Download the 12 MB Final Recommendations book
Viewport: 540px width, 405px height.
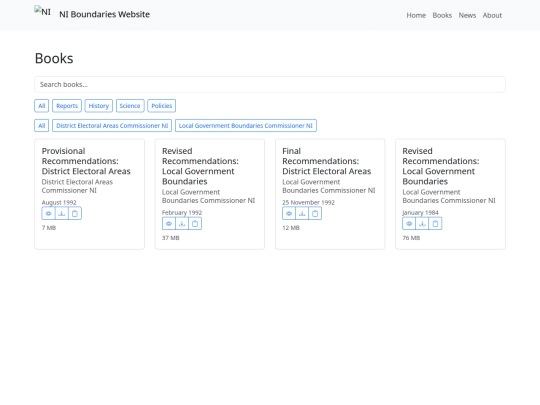click(x=302, y=214)
